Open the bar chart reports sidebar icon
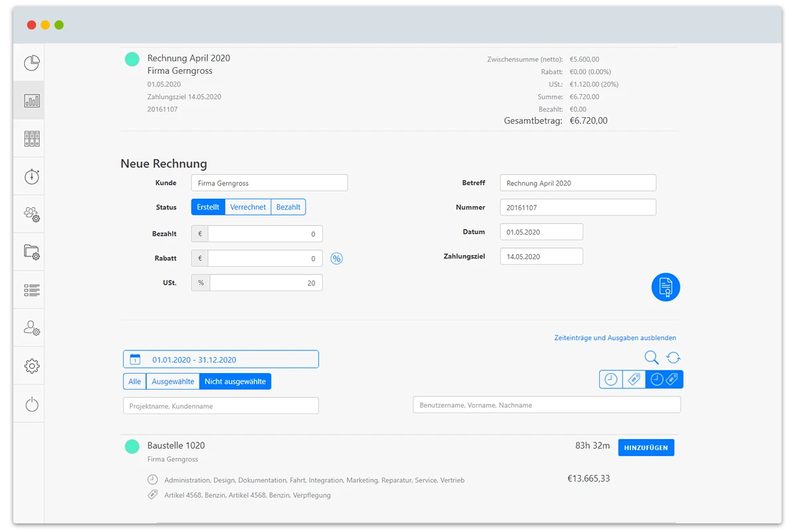 click(x=31, y=101)
